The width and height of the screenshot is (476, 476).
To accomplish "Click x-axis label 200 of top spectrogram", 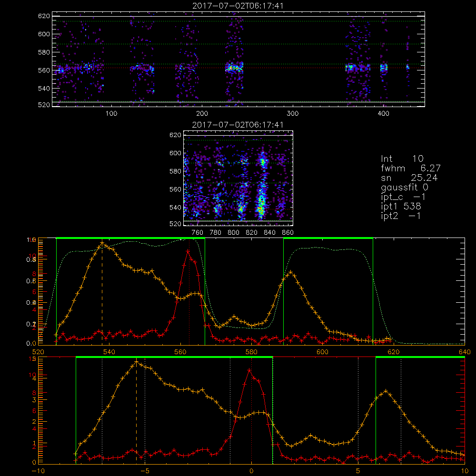I will pos(202,114).
